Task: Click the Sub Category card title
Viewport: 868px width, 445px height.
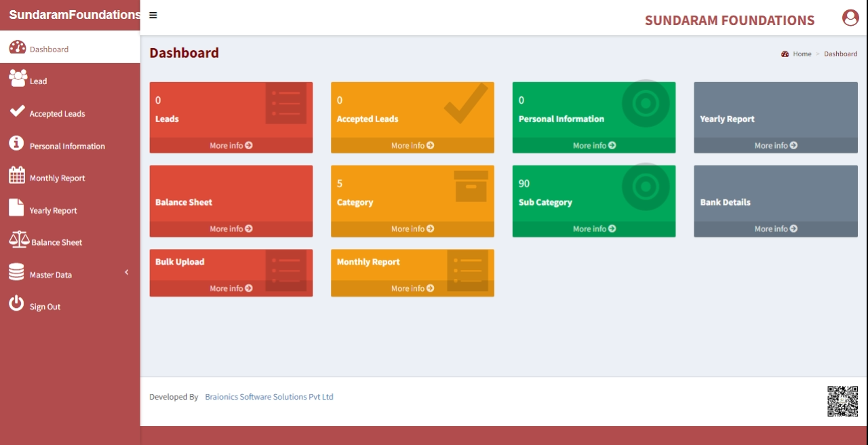Action: pos(545,202)
